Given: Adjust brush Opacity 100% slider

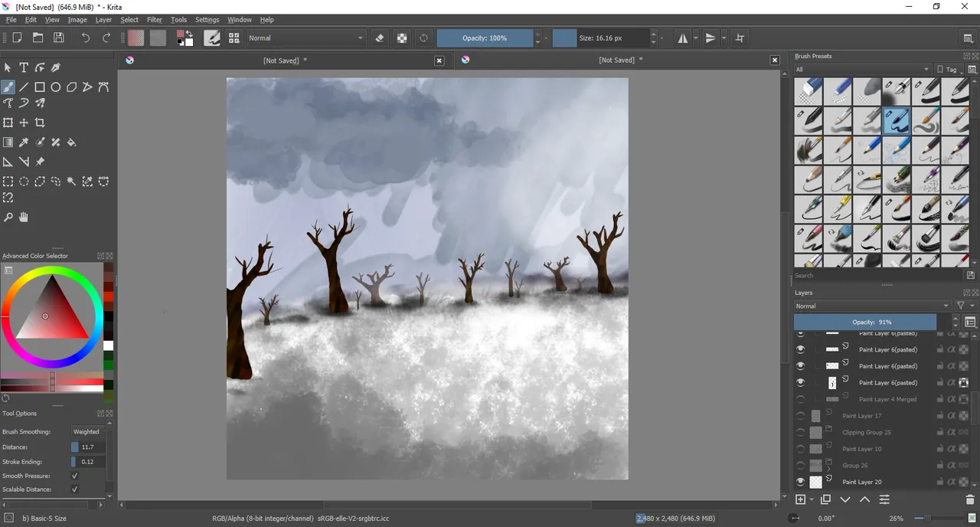Looking at the screenshot, I should (485, 38).
